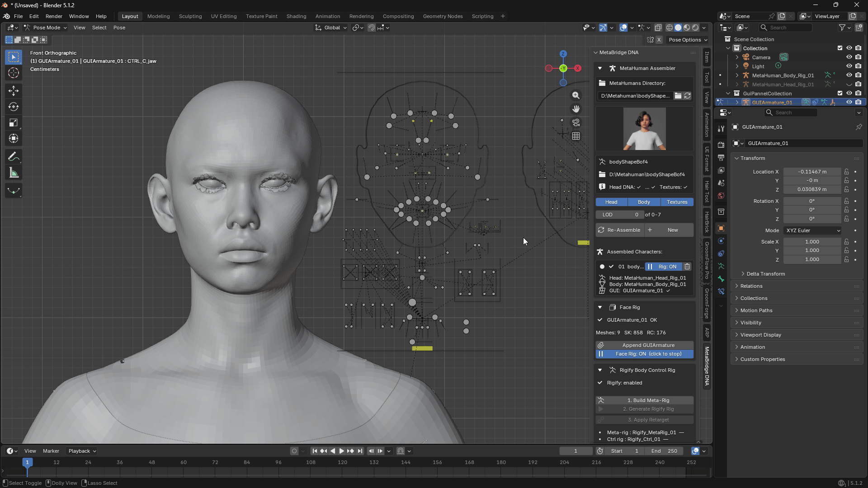Switch to the Sculpting workspace tab
Viewport: 868px width, 488px height.
click(190, 16)
